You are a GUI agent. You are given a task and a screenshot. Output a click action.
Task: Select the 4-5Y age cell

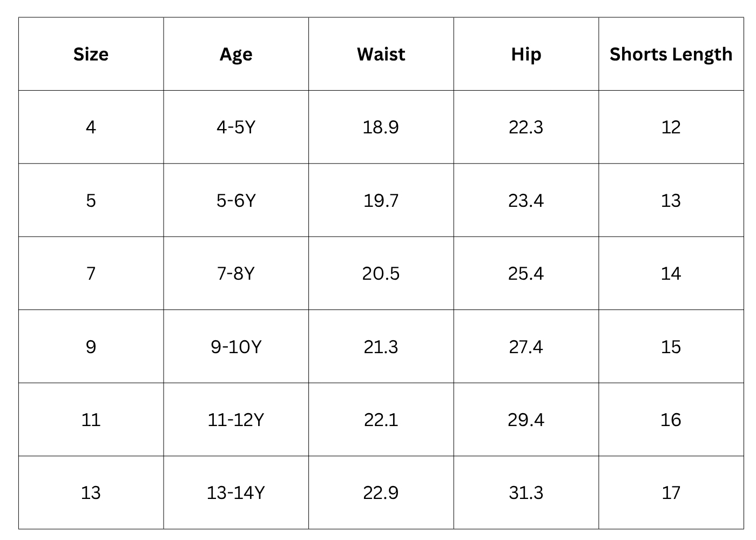[x=236, y=127]
